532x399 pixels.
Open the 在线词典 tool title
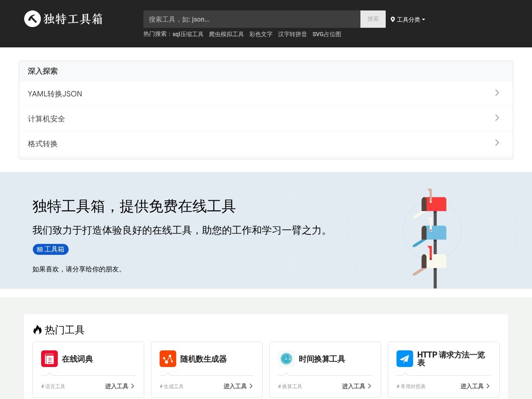coord(77,359)
